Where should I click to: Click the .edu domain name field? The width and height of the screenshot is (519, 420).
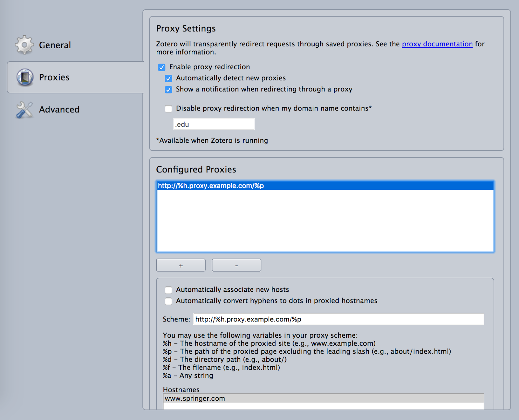coord(214,124)
